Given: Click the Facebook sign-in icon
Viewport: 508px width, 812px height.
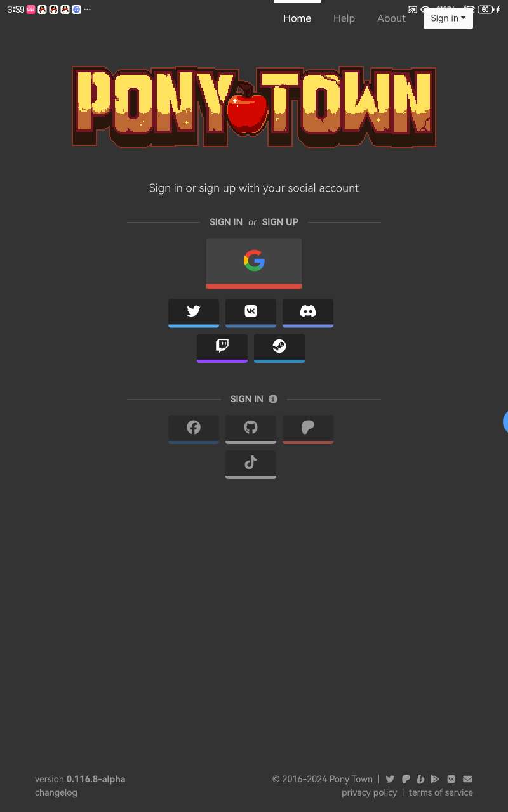Looking at the screenshot, I should (x=194, y=429).
